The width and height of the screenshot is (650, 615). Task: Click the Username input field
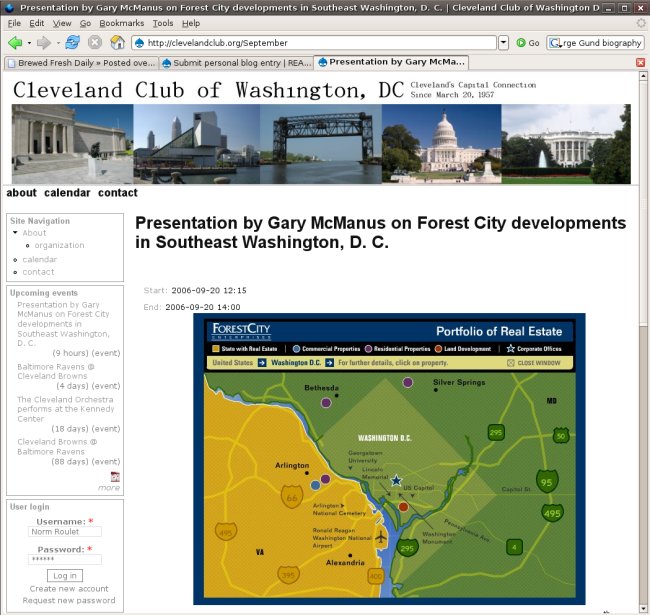(65, 532)
